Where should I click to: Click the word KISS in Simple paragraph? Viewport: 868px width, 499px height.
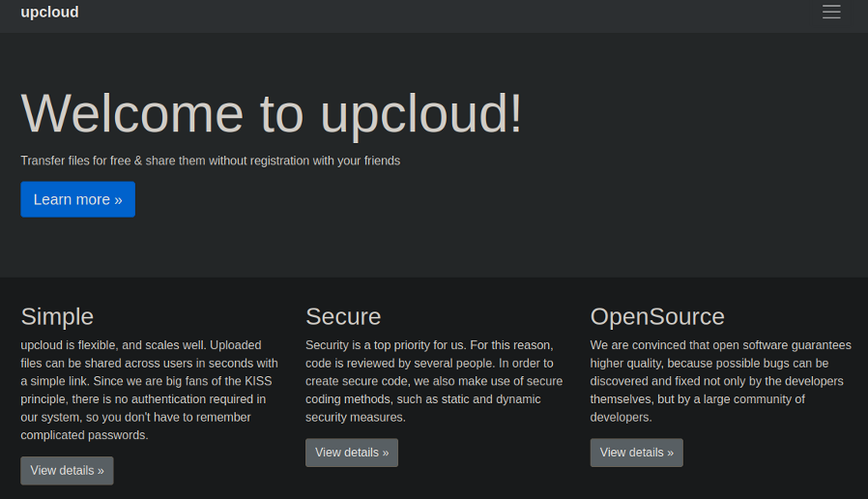click(260, 381)
